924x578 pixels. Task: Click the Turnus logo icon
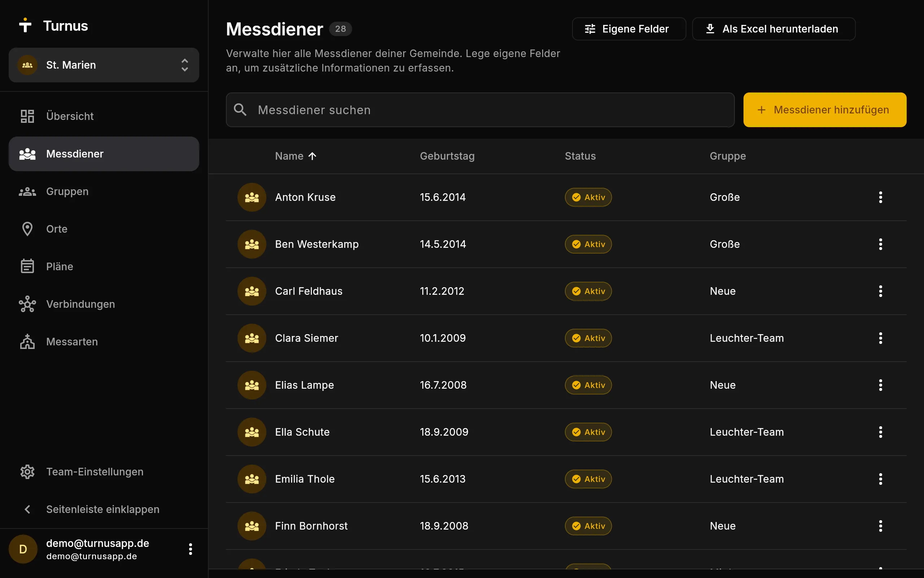[x=25, y=25]
